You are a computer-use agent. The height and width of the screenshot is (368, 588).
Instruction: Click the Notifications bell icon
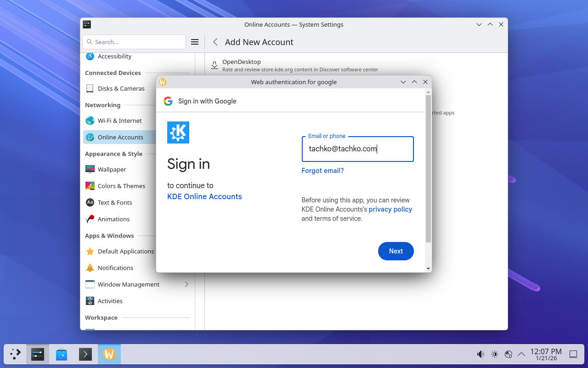click(x=90, y=268)
